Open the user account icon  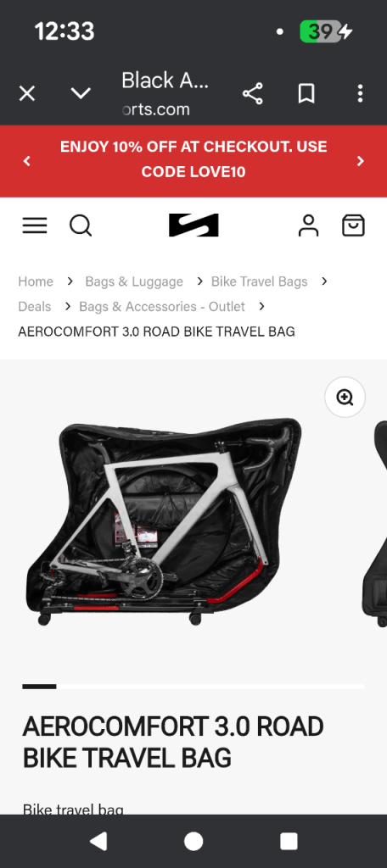click(308, 225)
